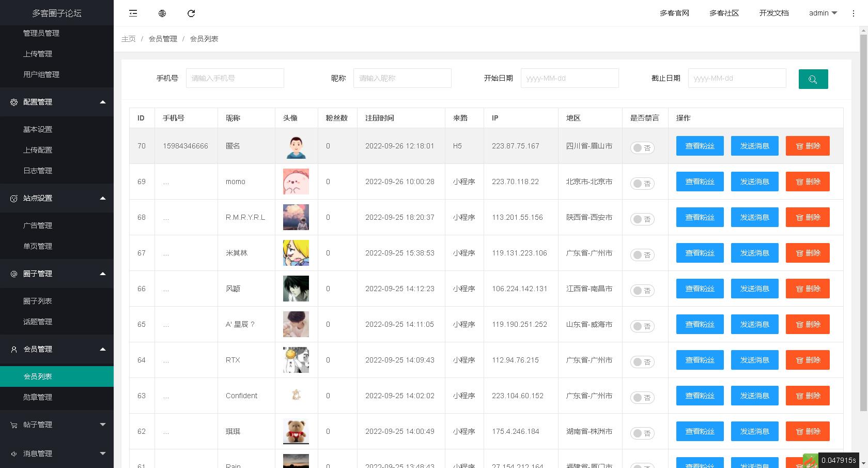This screenshot has height=468, width=868.
Task: Click 查看粉丝 for user momo
Action: coord(700,182)
